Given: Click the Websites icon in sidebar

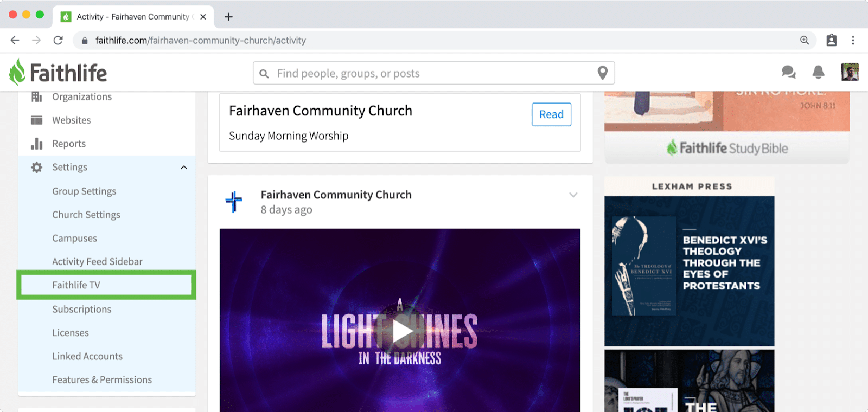Looking at the screenshot, I should 37,120.
